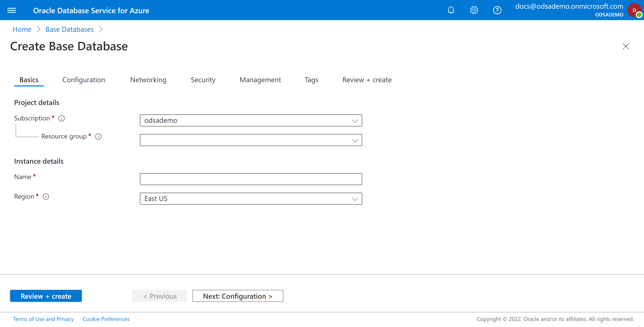Image resolution: width=644 pixels, height=327 pixels.
Task: Select the Basics tab
Action: (x=29, y=80)
